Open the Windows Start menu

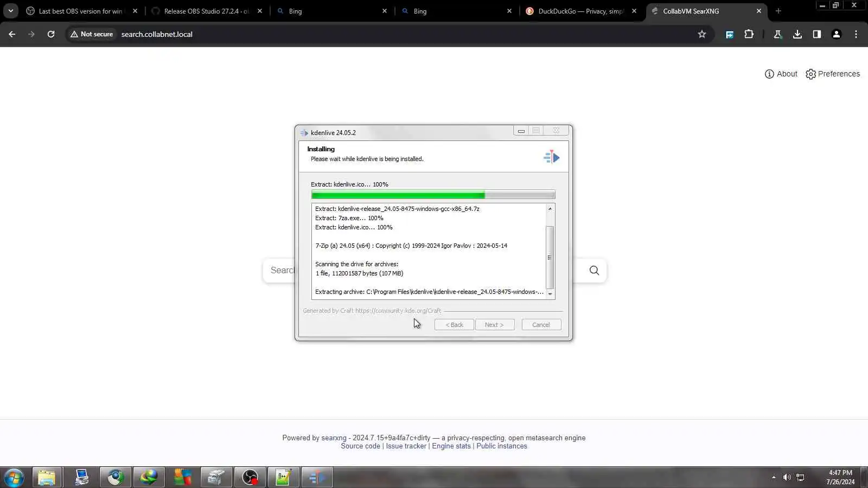click(x=14, y=478)
